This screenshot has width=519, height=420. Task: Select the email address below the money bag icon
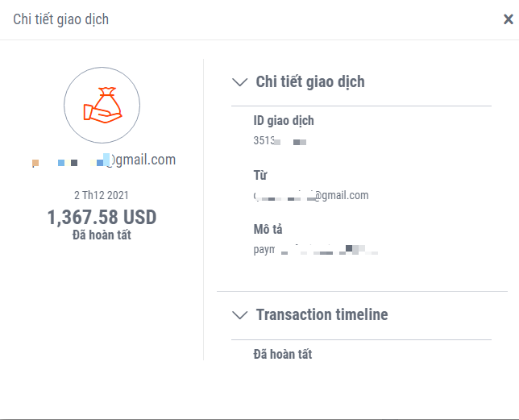103,160
